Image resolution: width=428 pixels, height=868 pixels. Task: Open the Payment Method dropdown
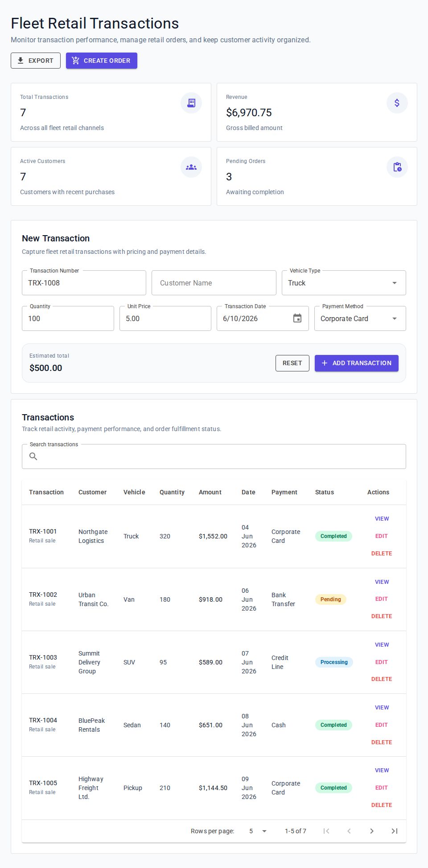(360, 318)
